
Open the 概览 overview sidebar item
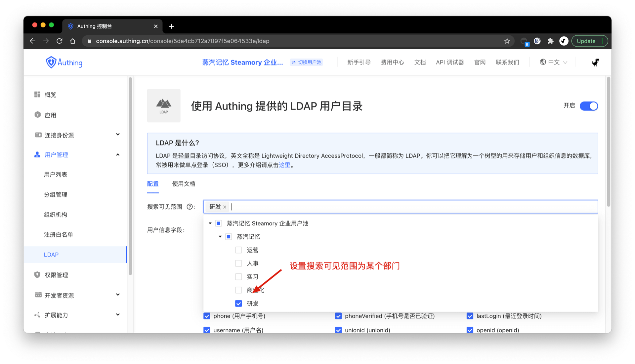(x=50, y=95)
